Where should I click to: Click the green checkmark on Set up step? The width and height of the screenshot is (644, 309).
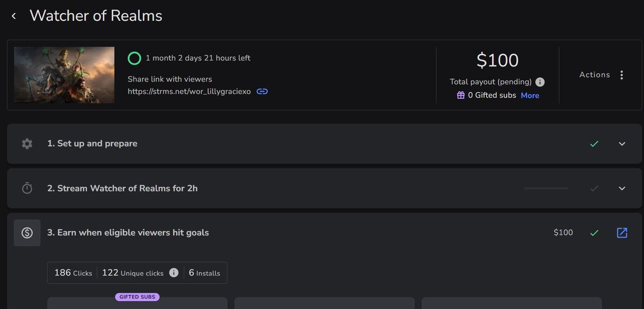594,144
